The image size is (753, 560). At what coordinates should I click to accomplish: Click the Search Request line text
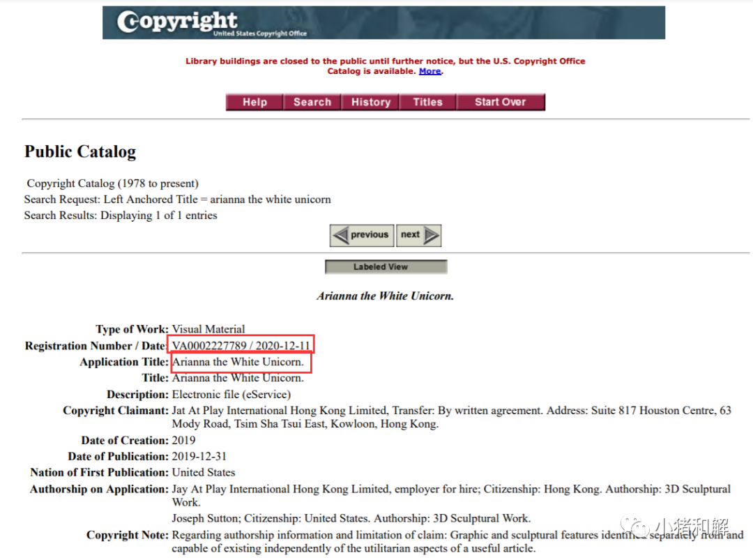coord(178,199)
